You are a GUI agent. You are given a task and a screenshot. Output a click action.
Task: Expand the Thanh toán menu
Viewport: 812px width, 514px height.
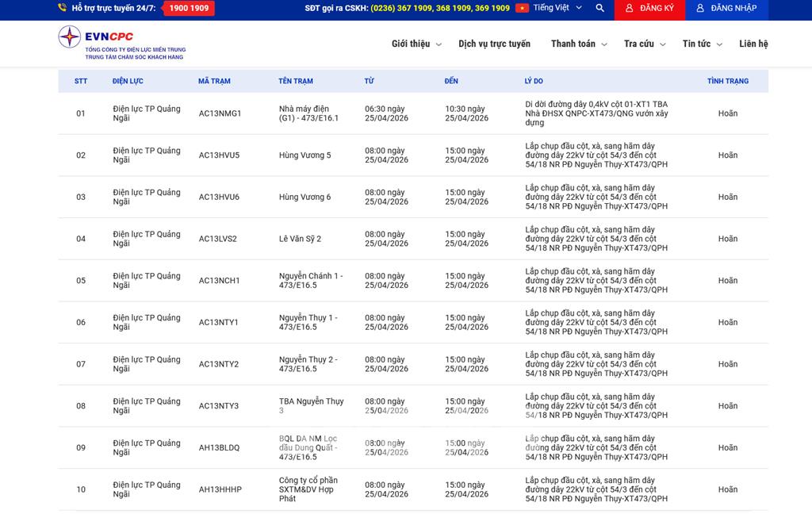click(578, 44)
